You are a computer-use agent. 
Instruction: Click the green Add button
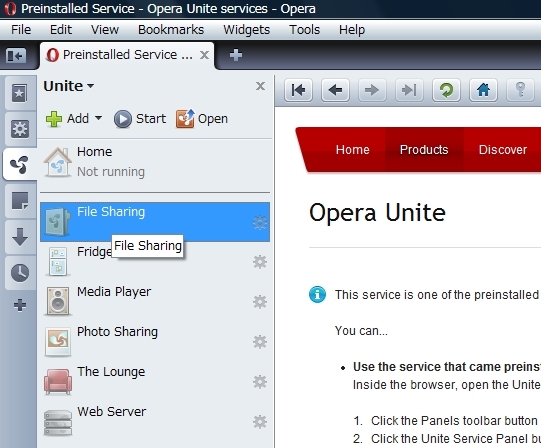coord(68,119)
